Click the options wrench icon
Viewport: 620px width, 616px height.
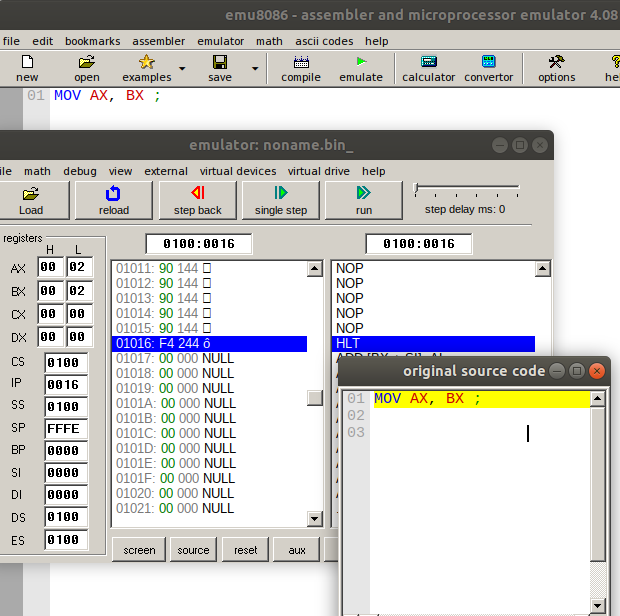click(556, 62)
